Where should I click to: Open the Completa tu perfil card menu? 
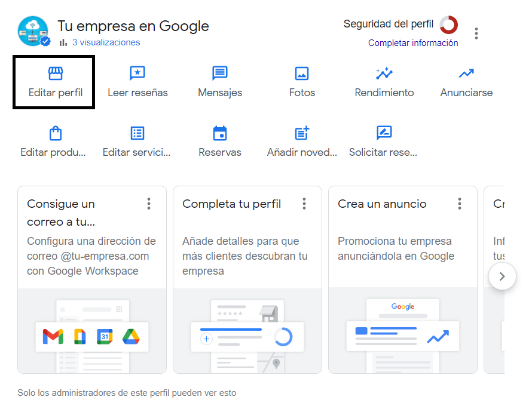point(304,204)
